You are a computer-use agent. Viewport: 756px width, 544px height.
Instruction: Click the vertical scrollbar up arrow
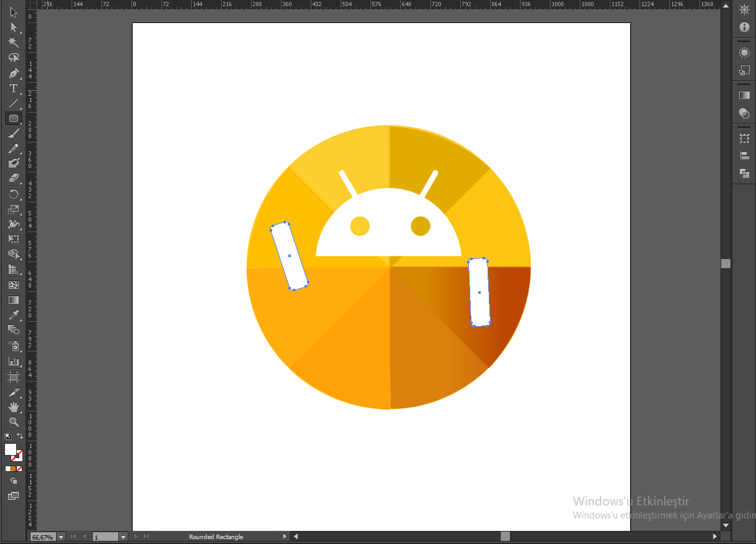click(725, 5)
